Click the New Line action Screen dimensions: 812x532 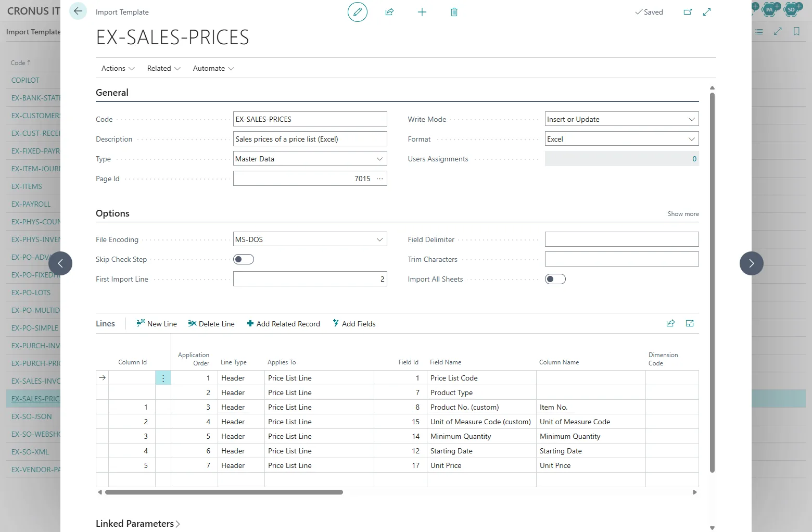pyautogui.click(x=157, y=324)
